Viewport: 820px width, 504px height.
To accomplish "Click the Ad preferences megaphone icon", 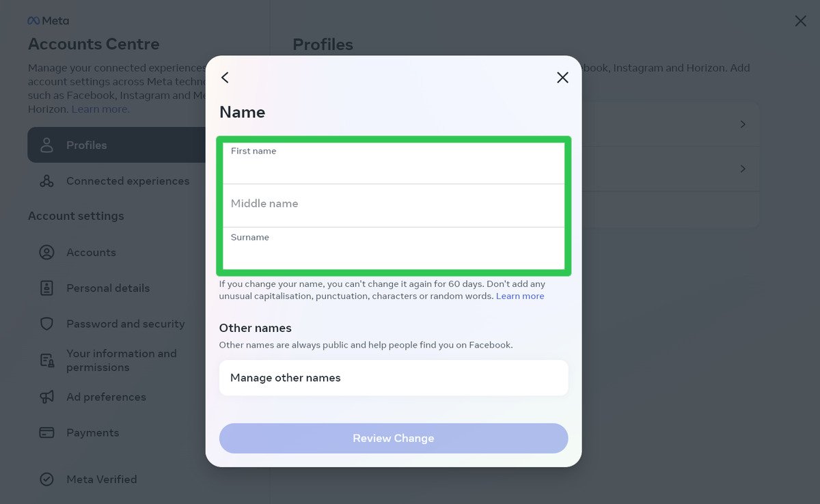I will pyautogui.click(x=46, y=397).
